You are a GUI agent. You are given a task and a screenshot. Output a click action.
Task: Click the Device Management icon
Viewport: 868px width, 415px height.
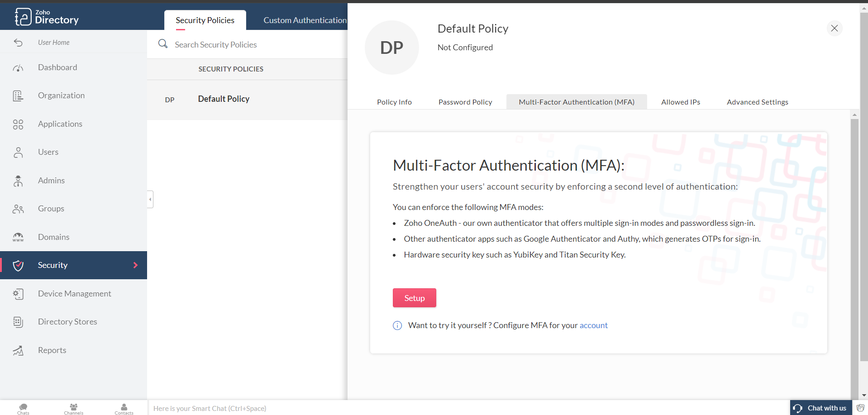tap(18, 294)
